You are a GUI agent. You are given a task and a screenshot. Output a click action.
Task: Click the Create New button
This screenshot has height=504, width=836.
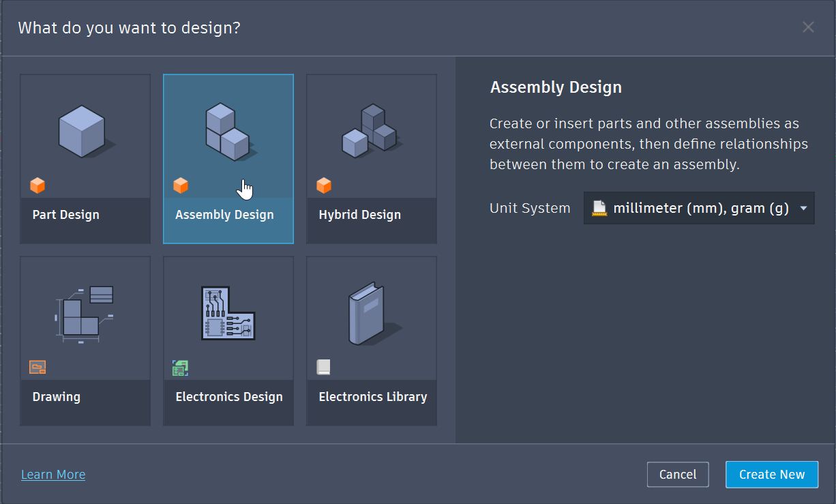[x=771, y=474]
